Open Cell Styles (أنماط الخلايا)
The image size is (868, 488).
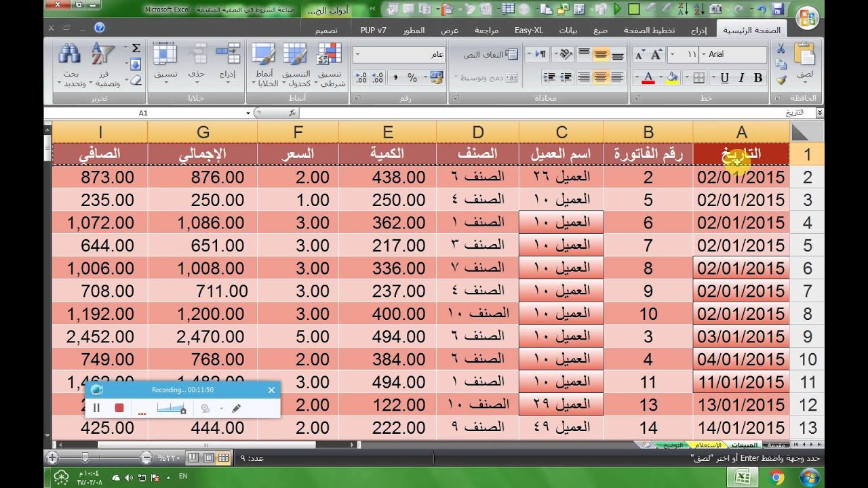click(x=263, y=66)
